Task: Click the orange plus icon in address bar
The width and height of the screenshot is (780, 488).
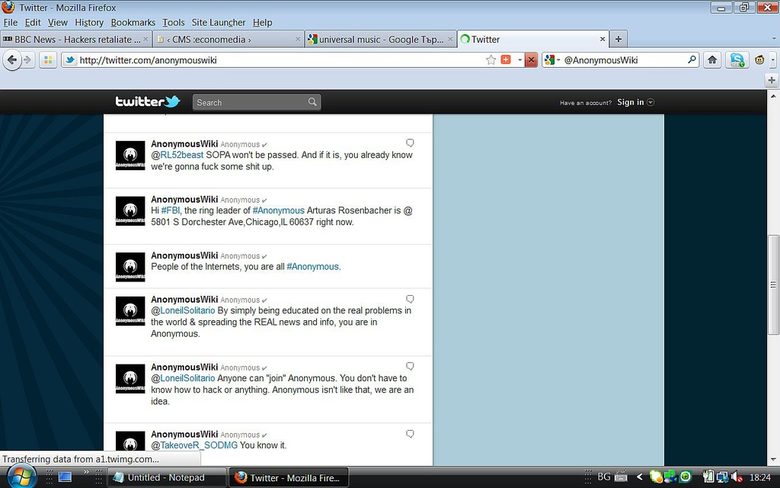Action: click(506, 60)
